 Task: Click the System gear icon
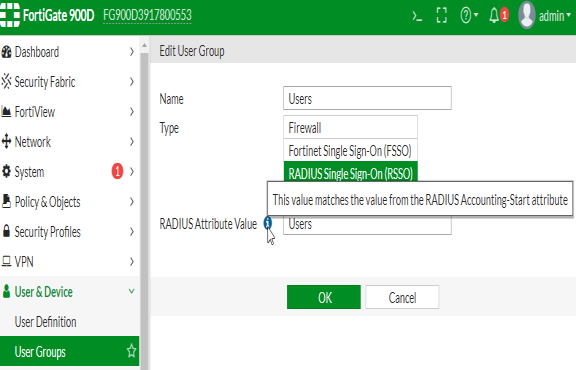click(x=6, y=171)
